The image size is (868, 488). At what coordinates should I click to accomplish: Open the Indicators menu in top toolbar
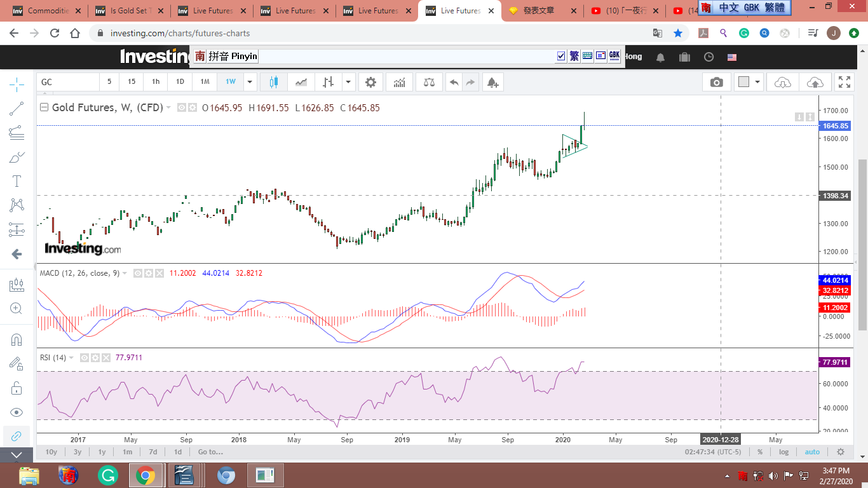coord(400,82)
